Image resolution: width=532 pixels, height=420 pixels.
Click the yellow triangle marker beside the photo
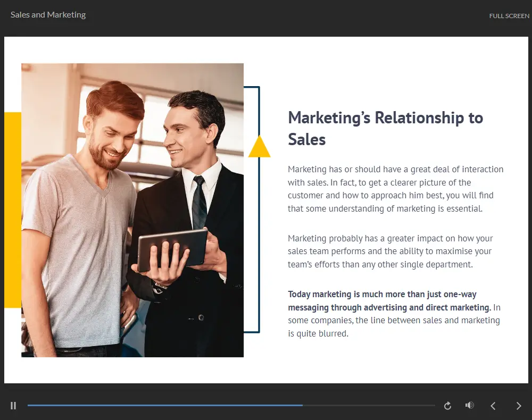coord(259,148)
